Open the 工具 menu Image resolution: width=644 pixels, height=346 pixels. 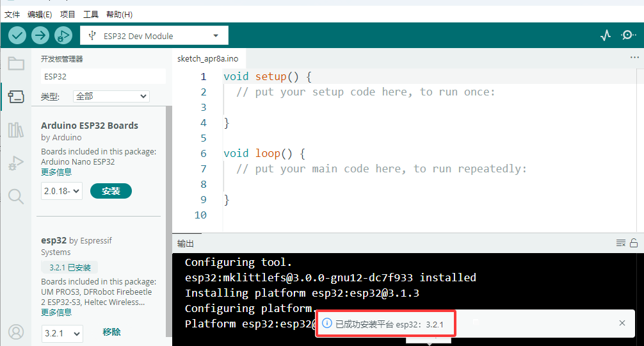tap(91, 14)
